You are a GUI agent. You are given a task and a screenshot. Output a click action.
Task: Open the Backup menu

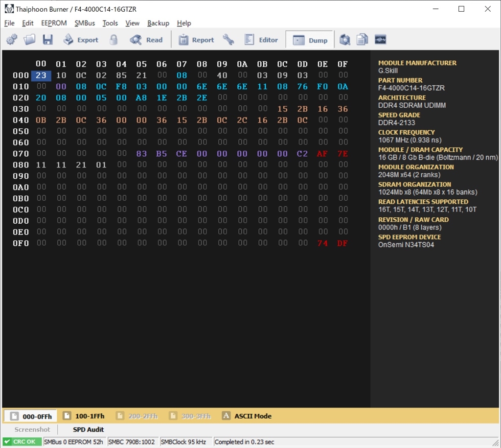pos(158,23)
